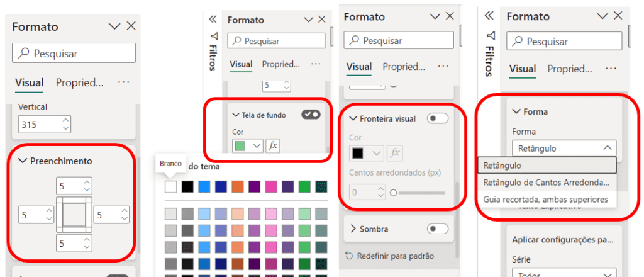
Task: Switch to Visual tab in Fronteira visual panel
Action: (359, 66)
